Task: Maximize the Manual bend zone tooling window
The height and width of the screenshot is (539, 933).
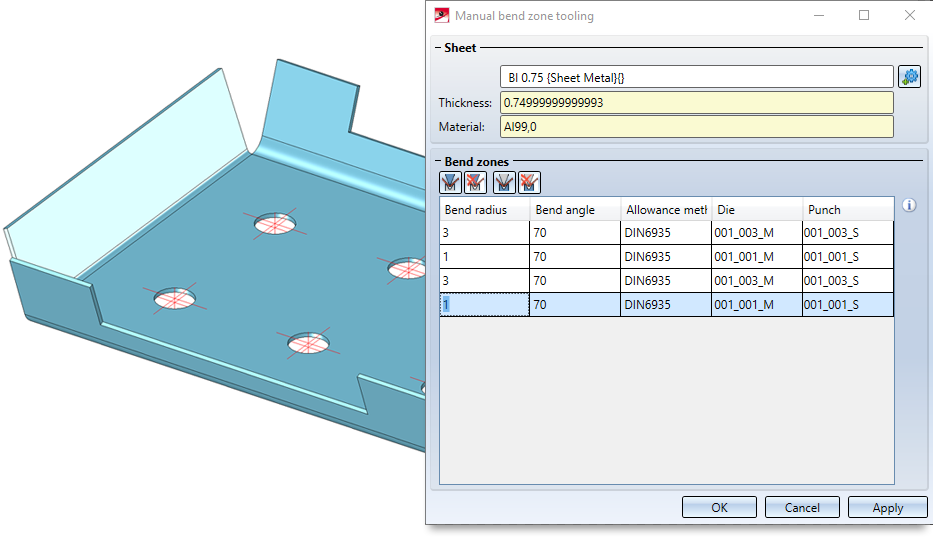Action: coord(864,15)
